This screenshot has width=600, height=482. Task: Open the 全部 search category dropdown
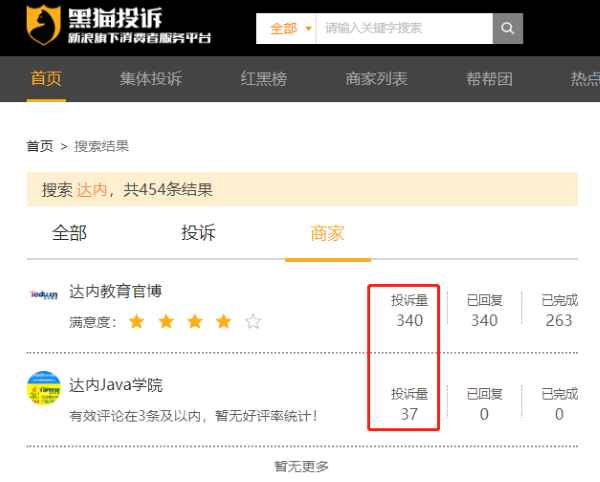click(290, 28)
